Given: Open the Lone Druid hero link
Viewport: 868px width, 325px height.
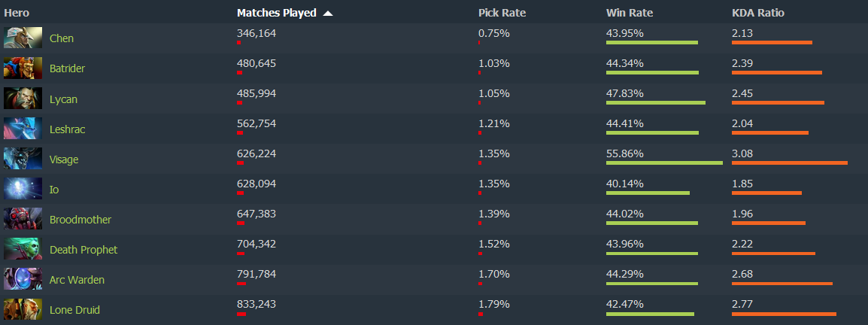Looking at the screenshot, I should tap(74, 310).
